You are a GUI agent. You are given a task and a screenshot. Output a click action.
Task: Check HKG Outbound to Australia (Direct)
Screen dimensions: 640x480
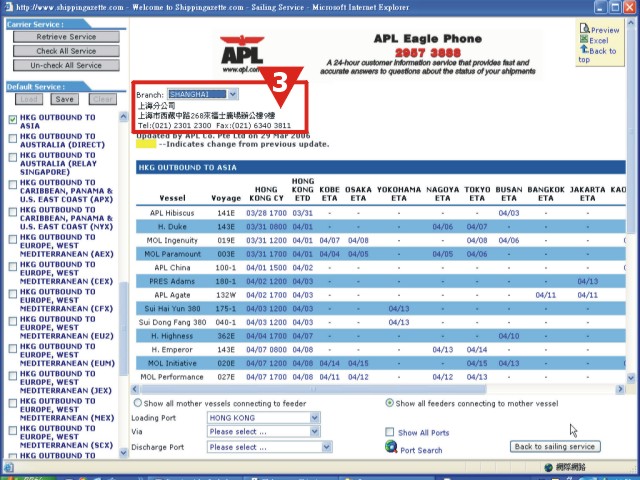point(13,139)
